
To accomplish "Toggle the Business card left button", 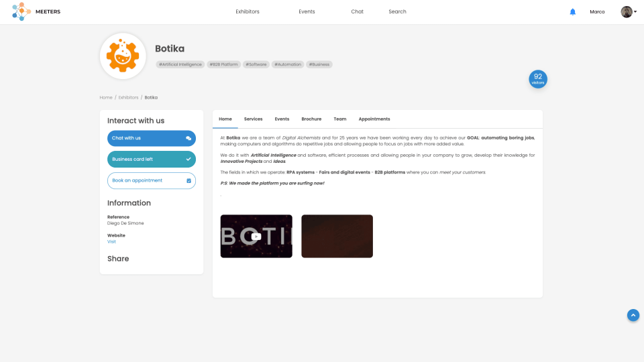I will click(x=152, y=160).
